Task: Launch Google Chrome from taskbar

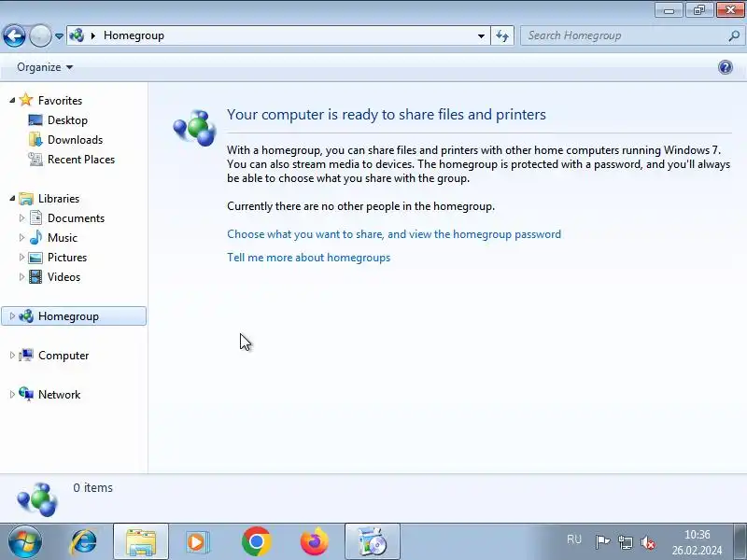Action: click(256, 542)
